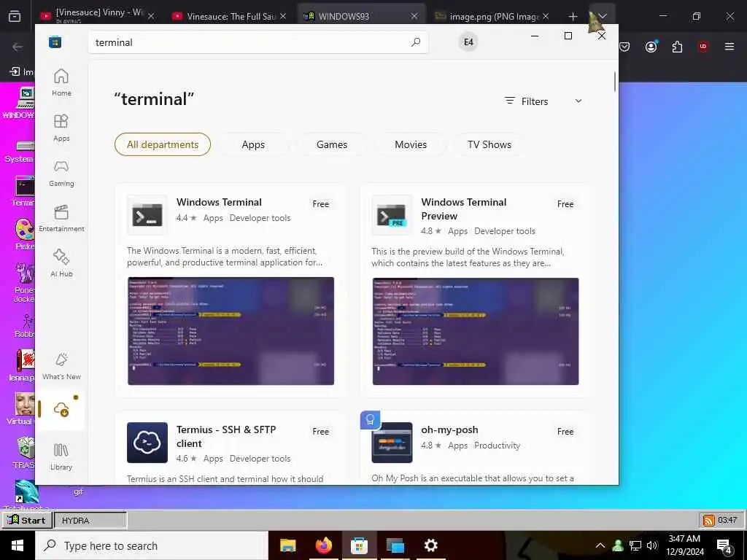Open Gaming section in Store sidebar
Screen dimensions: 747x560
[x=61, y=173]
